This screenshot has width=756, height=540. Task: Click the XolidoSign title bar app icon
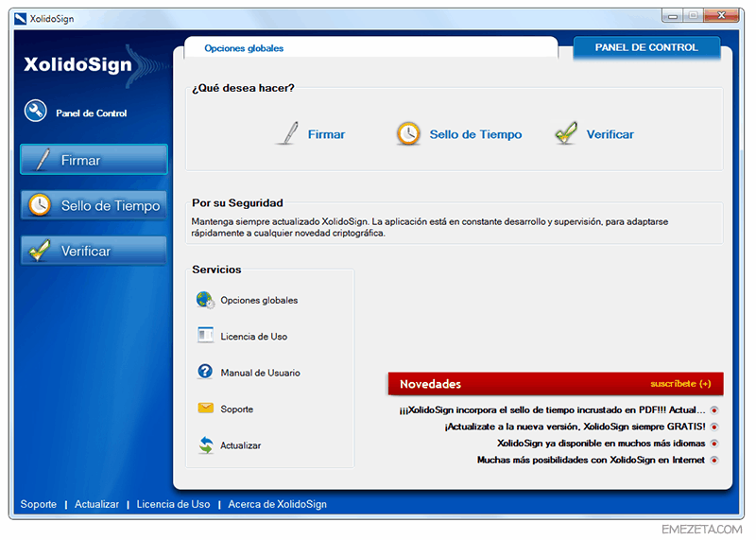20,19
